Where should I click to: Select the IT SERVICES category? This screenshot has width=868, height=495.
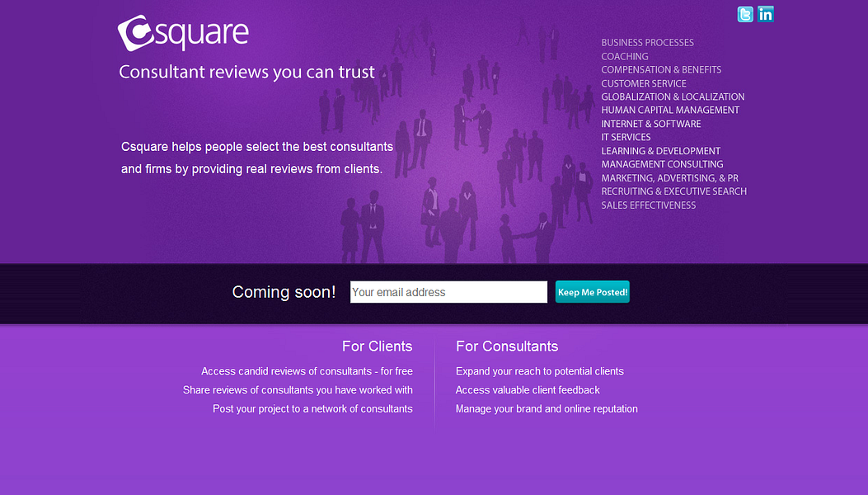(x=626, y=137)
